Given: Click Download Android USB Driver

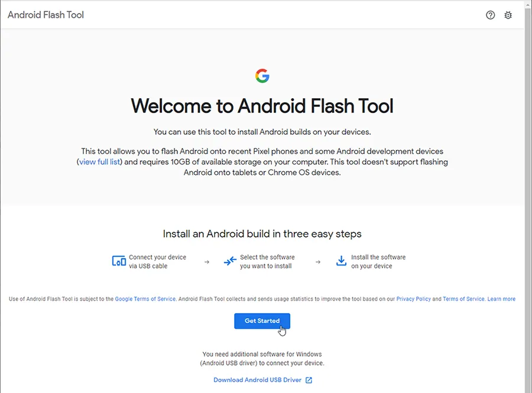Looking at the screenshot, I should click(x=257, y=380).
